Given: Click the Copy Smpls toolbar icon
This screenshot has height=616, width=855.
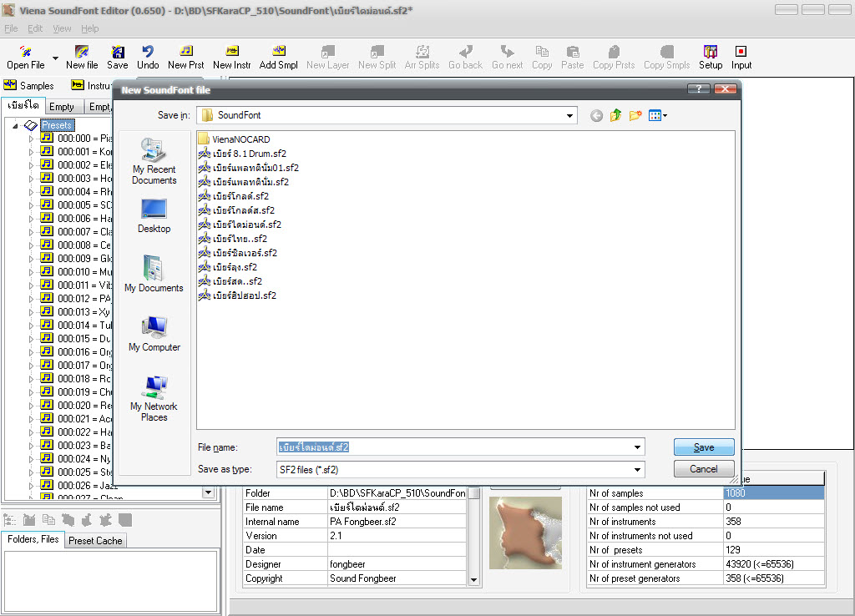Looking at the screenshot, I should (667, 58).
